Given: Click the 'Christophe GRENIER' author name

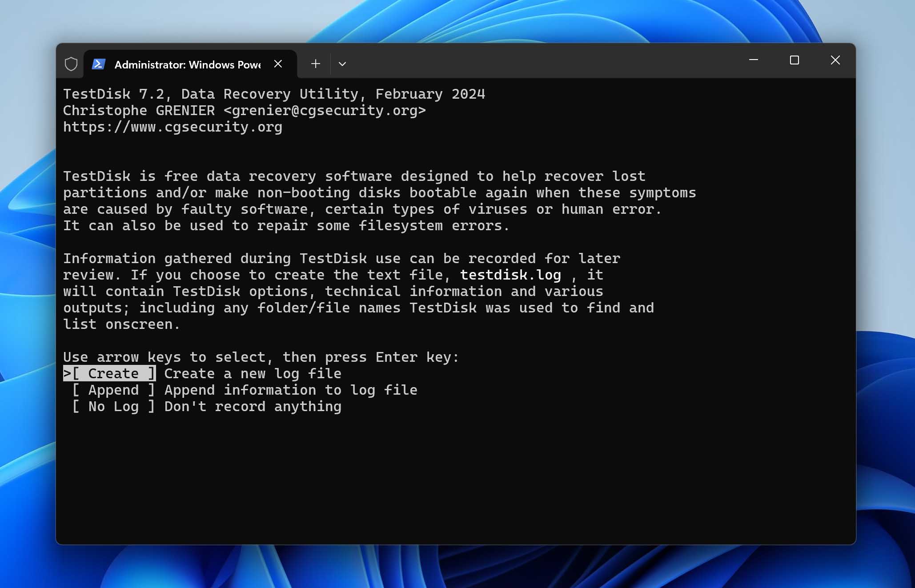Looking at the screenshot, I should pyautogui.click(x=139, y=111).
